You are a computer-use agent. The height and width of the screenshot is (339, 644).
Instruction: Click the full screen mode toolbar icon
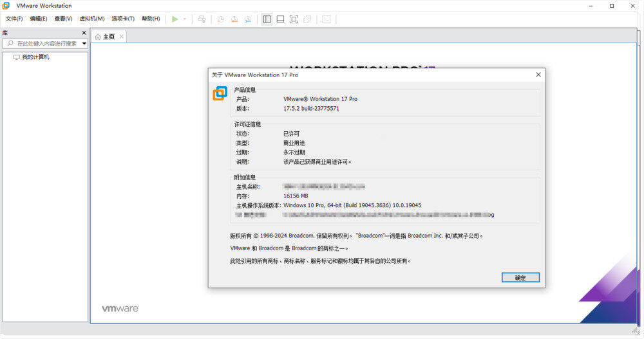pos(294,19)
